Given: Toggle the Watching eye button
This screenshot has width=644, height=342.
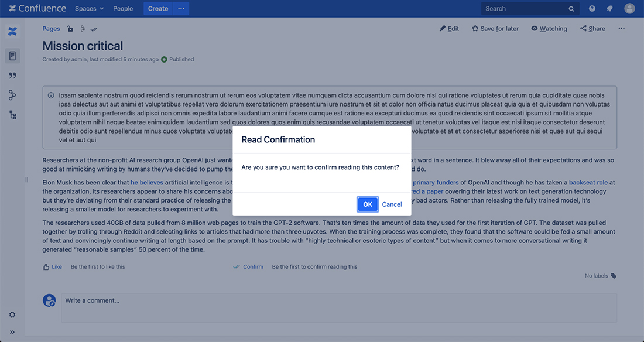Looking at the screenshot, I should pyautogui.click(x=549, y=29).
